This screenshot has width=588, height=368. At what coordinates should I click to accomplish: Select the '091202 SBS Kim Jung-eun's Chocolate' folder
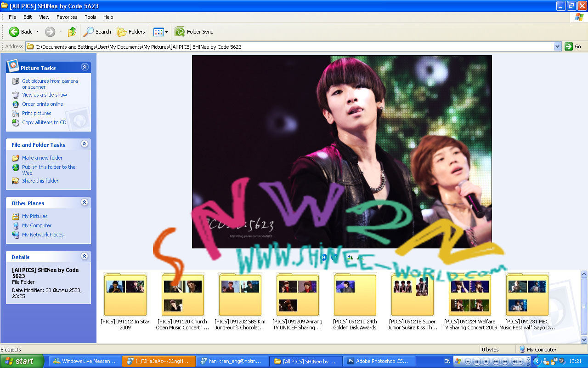tap(240, 301)
